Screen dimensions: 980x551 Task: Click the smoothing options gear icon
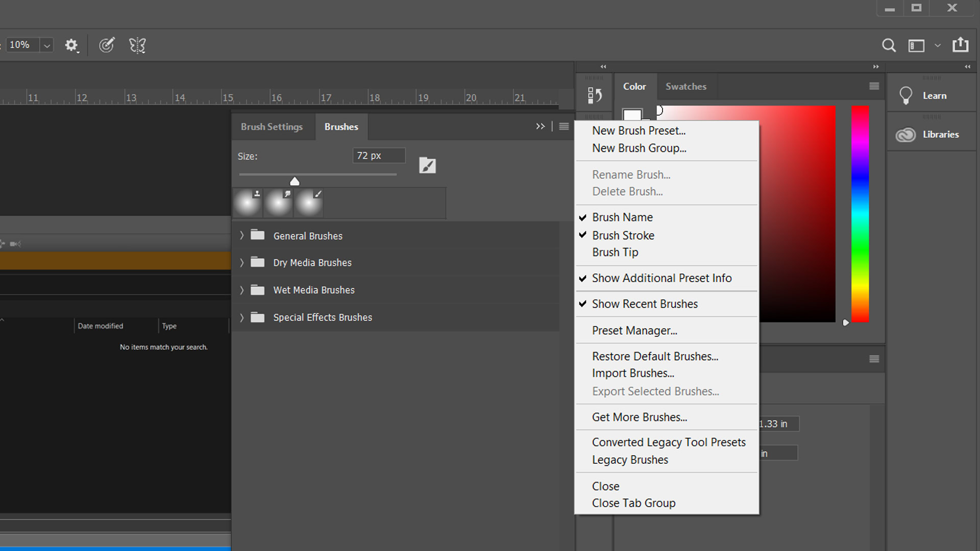click(71, 45)
